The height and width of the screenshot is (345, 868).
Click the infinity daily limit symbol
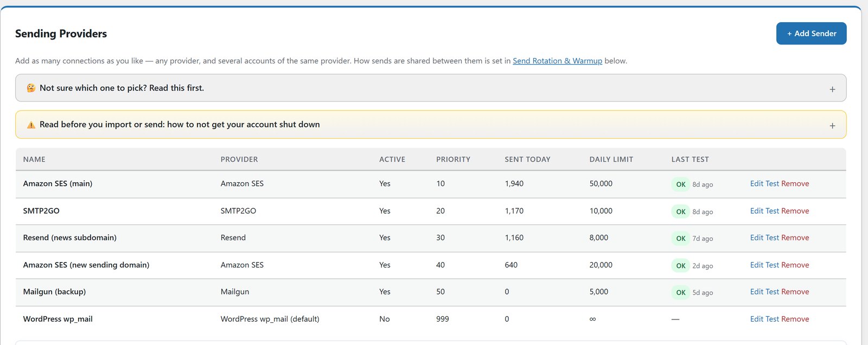pyautogui.click(x=593, y=319)
